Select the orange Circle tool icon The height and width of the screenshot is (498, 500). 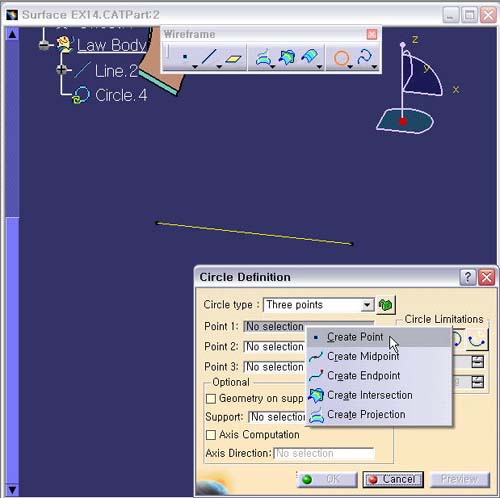(x=341, y=58)
